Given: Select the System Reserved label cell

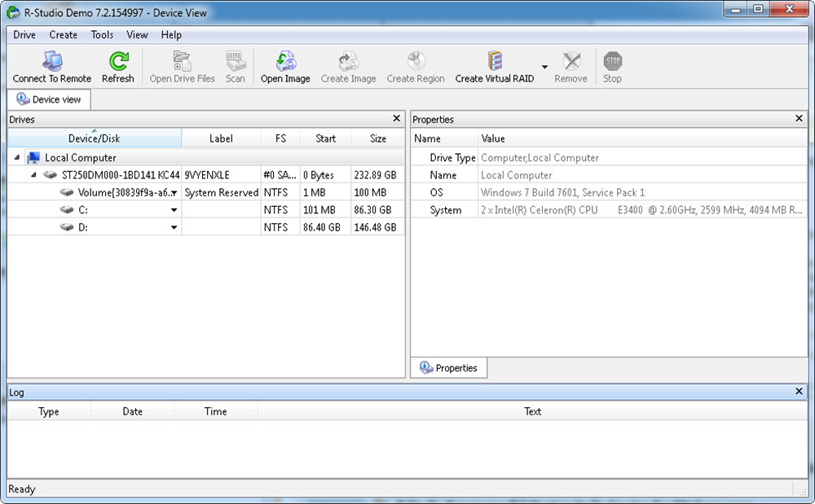Looking at the screenshot, I should click(222, 193).
